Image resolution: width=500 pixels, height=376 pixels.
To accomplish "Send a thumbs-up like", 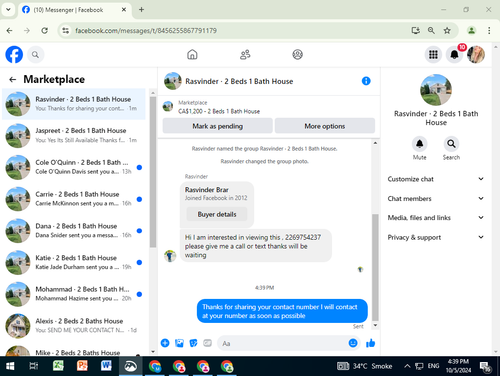I will click(370, 343).
